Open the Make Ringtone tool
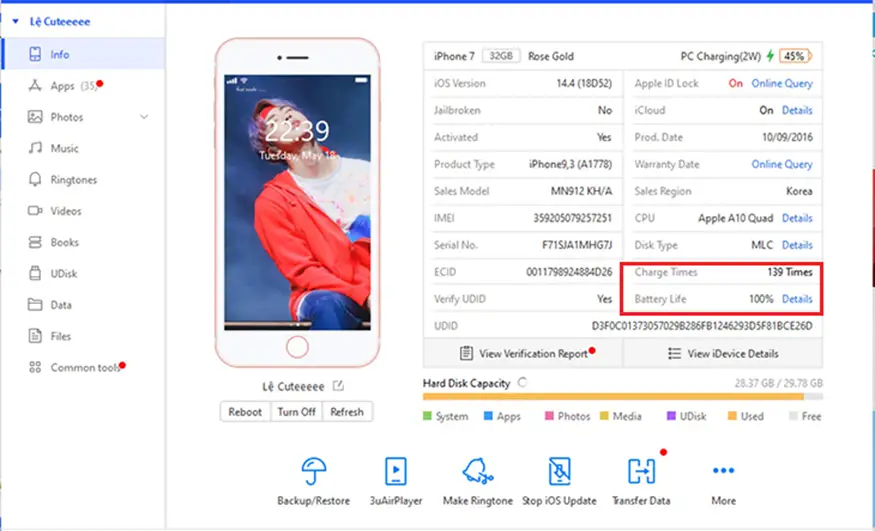 pos(475,471)
